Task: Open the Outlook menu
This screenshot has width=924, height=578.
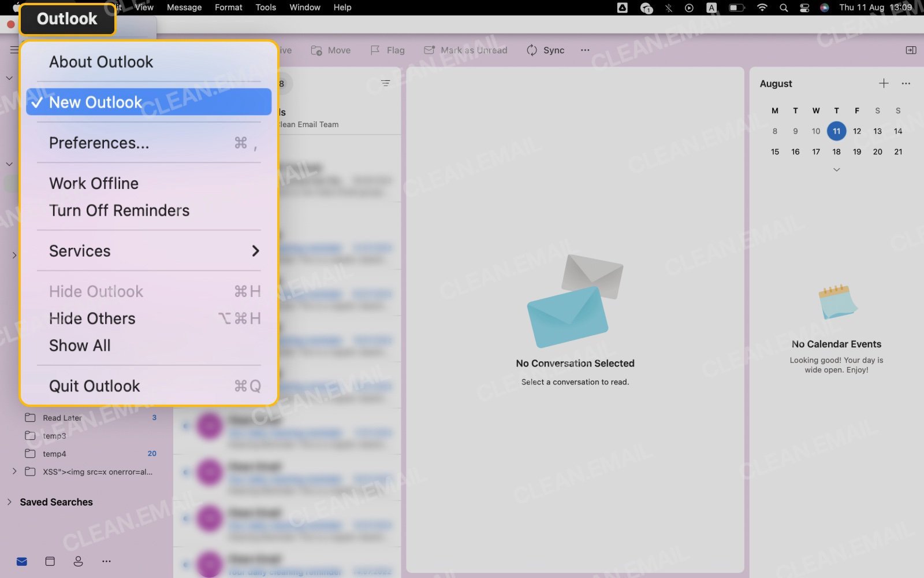Action: 66,18
